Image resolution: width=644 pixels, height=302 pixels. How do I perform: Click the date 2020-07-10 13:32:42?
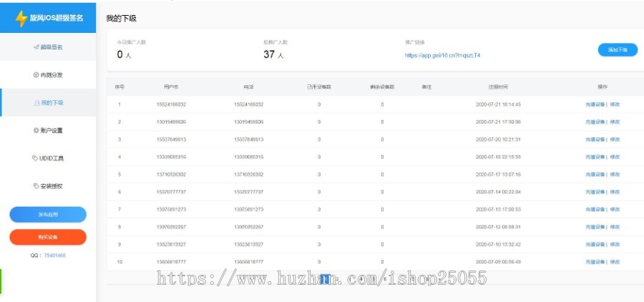(x=498, y=245)
